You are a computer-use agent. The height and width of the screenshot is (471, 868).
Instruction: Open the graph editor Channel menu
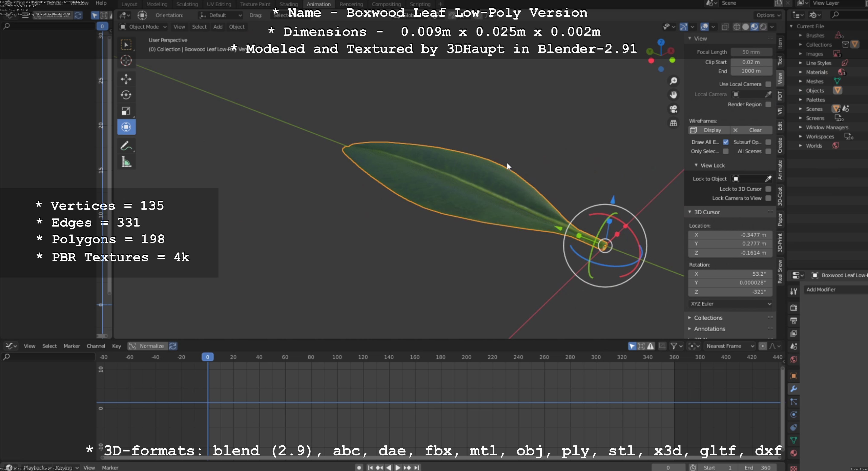pyautogui.click(x=96, y=346)
